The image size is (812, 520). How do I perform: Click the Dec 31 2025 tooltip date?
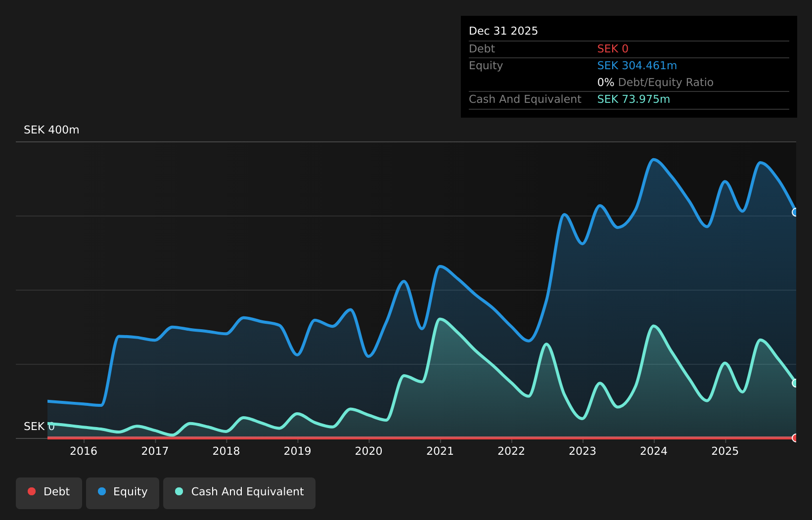pyautogui.click(x=503, y=31)
